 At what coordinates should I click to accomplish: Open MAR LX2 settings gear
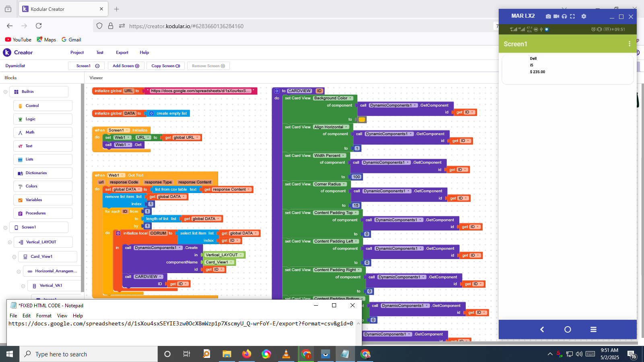pyautogui.click(x=584, y=16)
